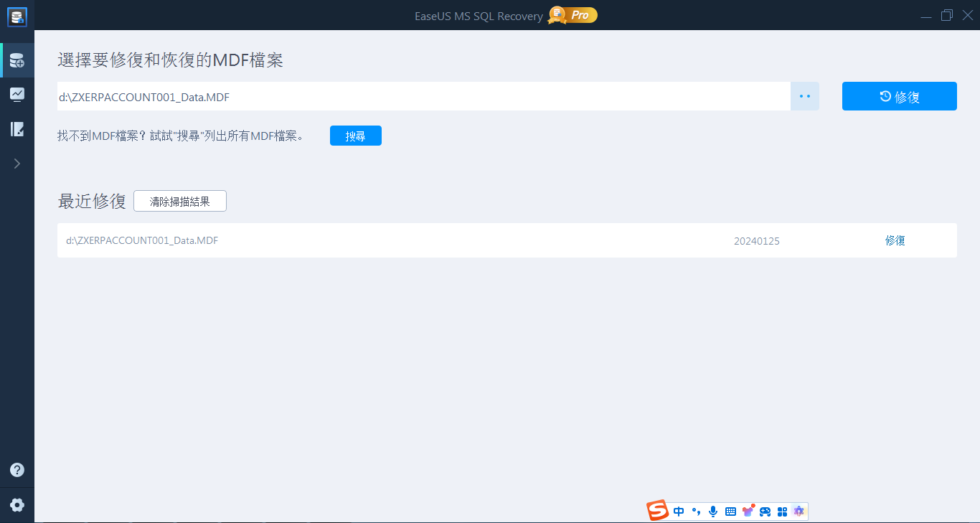
Task: Click the blue 修復 repair button
Action: tap(900, 96)
